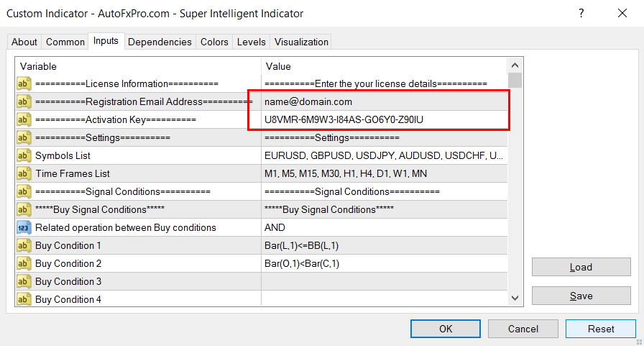The width and height of the screenshot is (644, 346).
Task: Click the activation key value U8VMR-6M9W3-I84AS-GO6Y0-Z90IU
Action: (x=385, y=119)
